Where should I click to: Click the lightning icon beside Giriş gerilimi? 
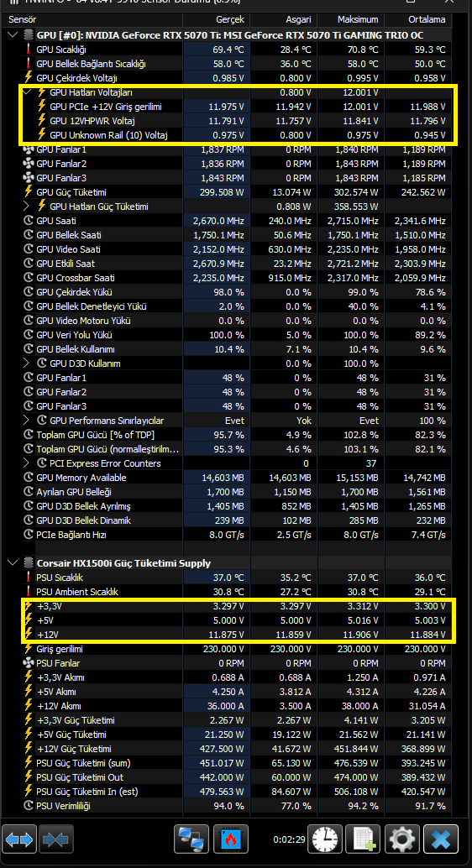[29, 649]
